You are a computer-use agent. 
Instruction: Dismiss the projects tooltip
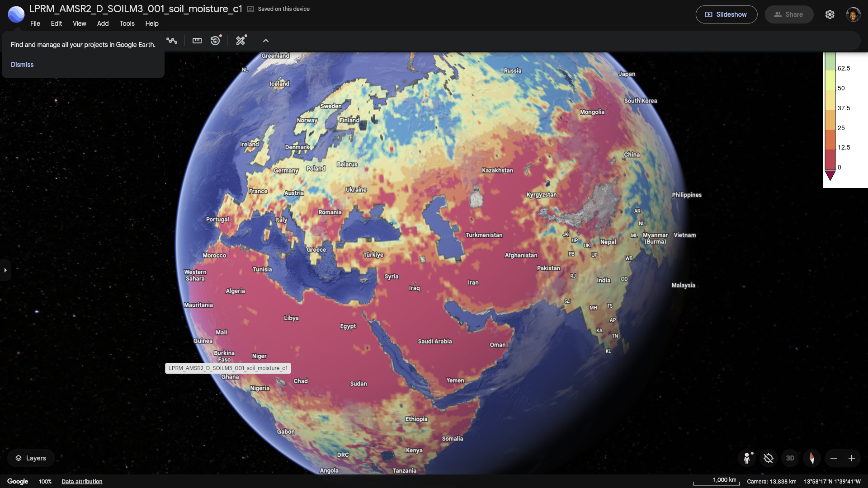click(22, 65)
